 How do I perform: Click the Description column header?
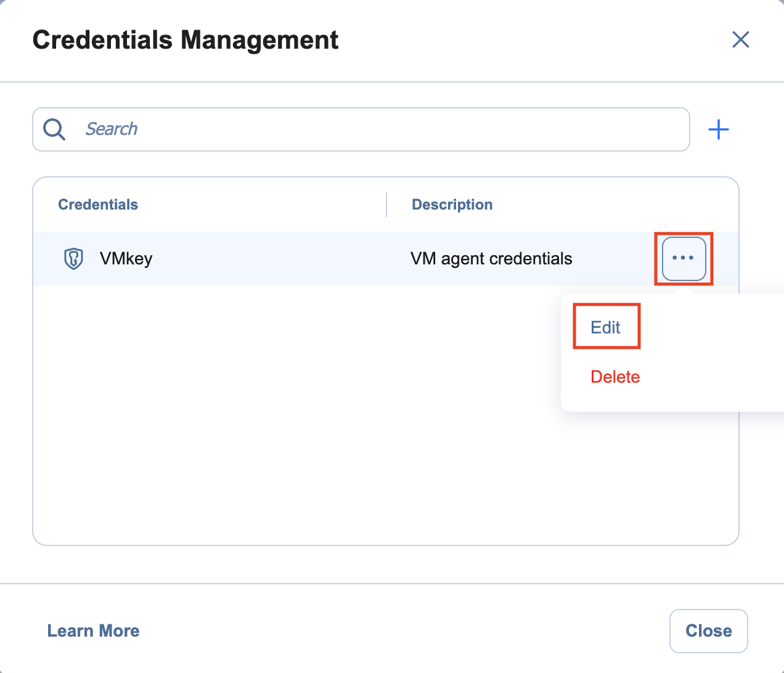(452, 204)
